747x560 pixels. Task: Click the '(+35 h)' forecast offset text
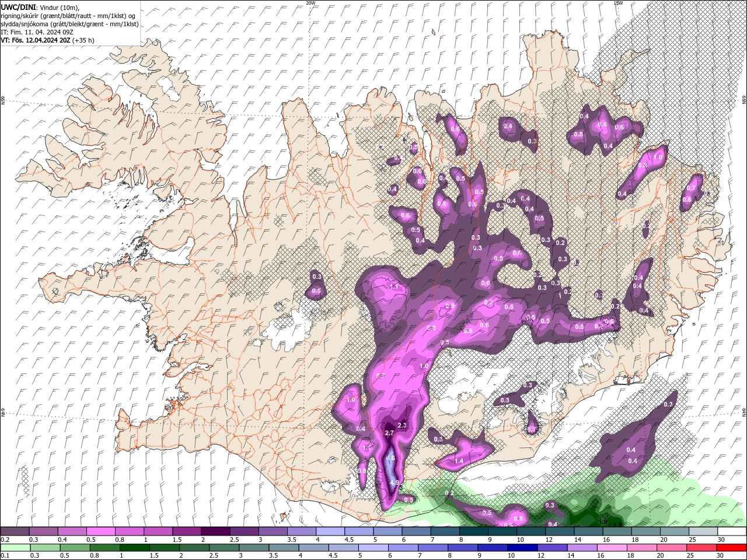[83, 40]
